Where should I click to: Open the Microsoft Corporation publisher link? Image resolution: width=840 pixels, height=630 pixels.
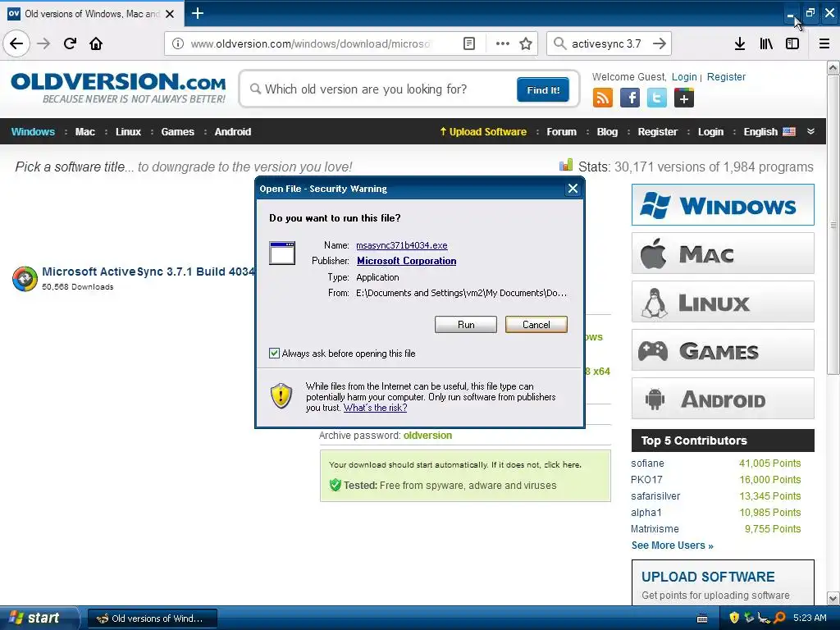(407, 261)
